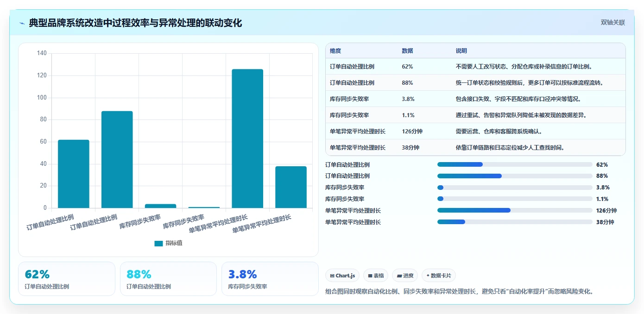This screenshot has height=314, width=644.
Task: Click the 140 label on the y-axis
Action: click(x=42, y=53)
